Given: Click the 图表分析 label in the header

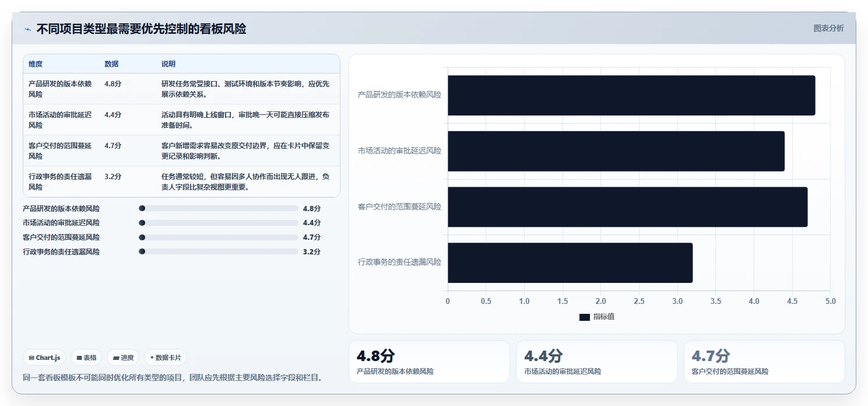Looking at the screenshot, I should coord(828,28).
